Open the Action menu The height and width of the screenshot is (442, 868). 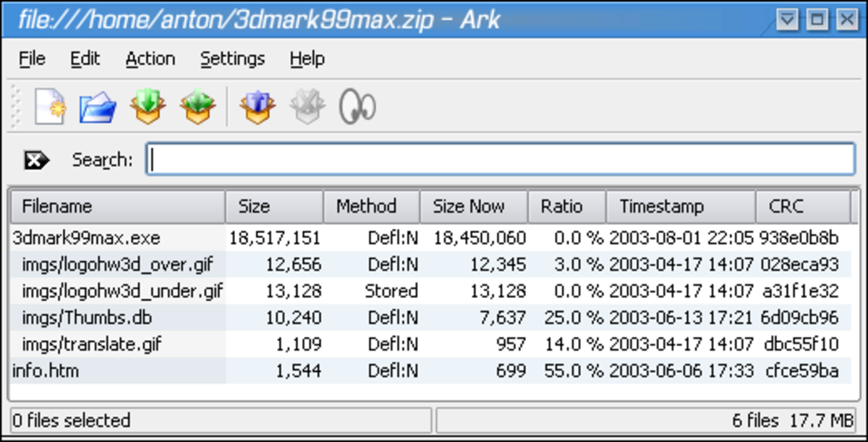[x=150, y=59]
